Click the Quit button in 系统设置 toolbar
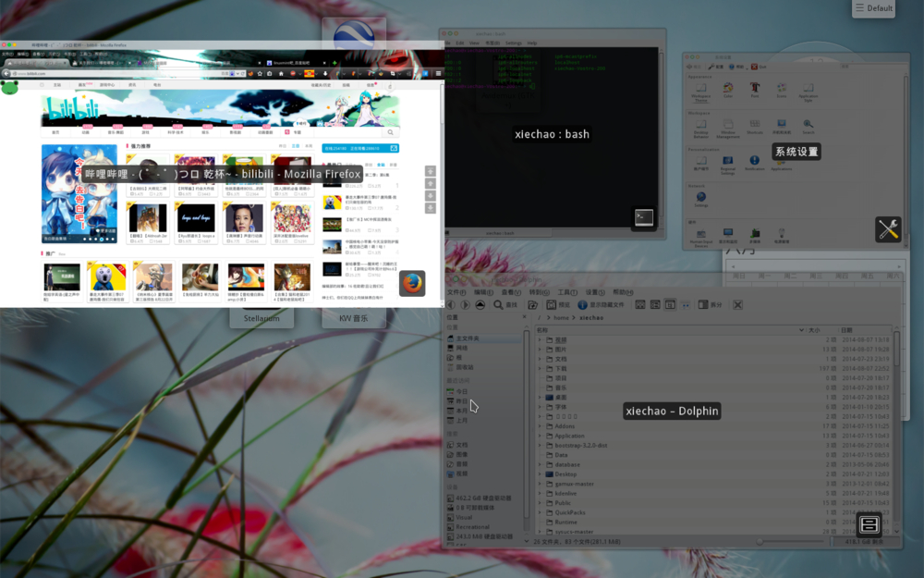The image size is (924, 578). click(x=759, y=67)
